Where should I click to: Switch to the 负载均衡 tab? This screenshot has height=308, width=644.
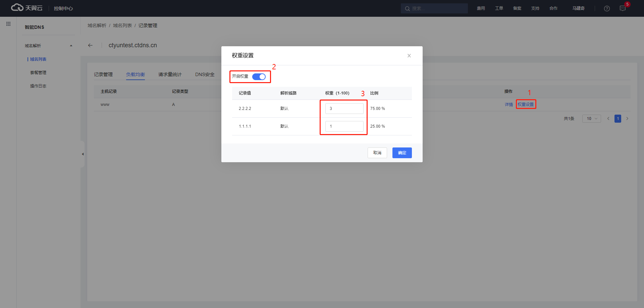(x=136, y=74)
